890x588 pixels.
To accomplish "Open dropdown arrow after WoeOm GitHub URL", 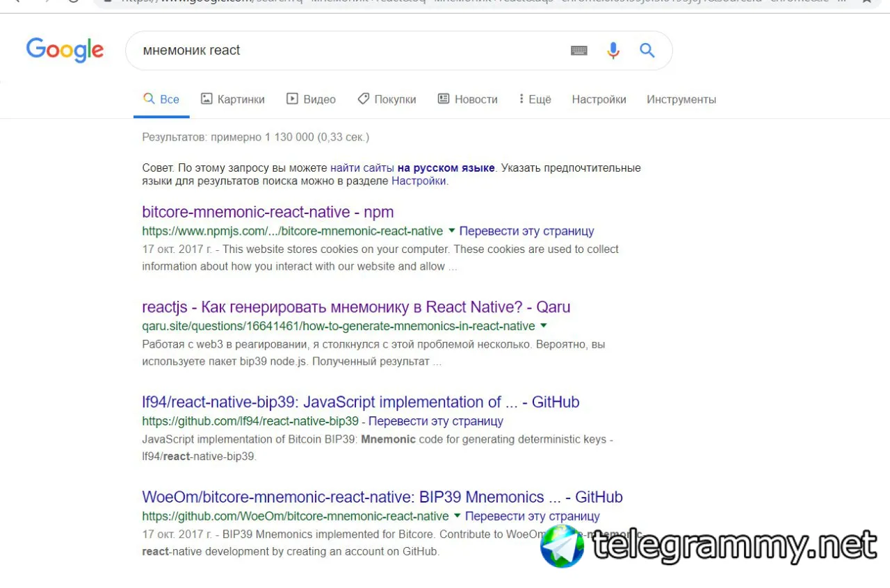I will click(x=457, y=516).
